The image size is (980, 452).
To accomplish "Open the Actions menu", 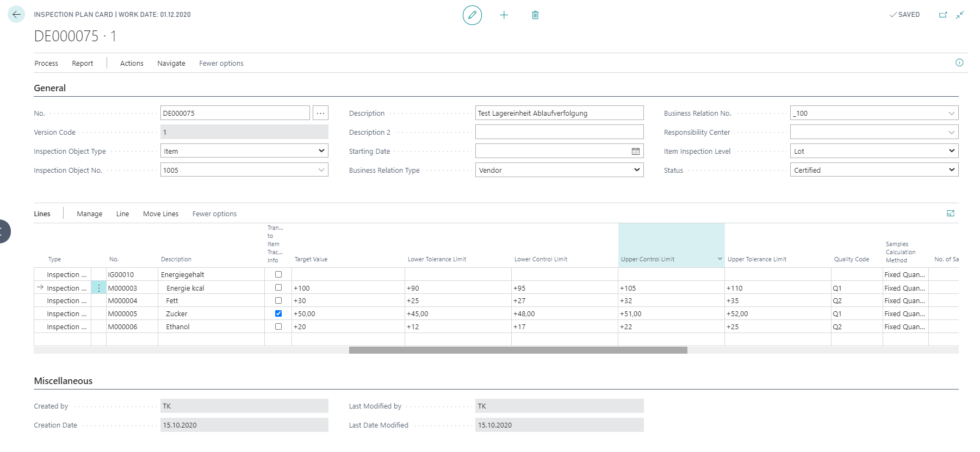I will (132, 63).
